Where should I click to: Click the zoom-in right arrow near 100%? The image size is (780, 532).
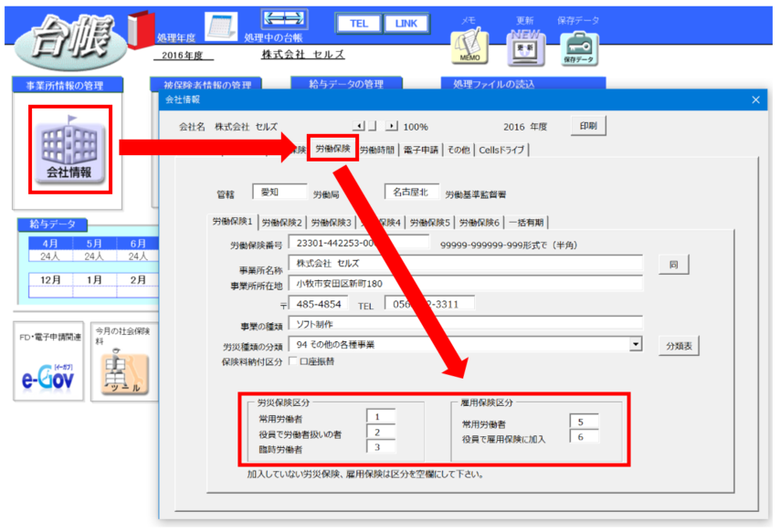(x=392, y=126)
